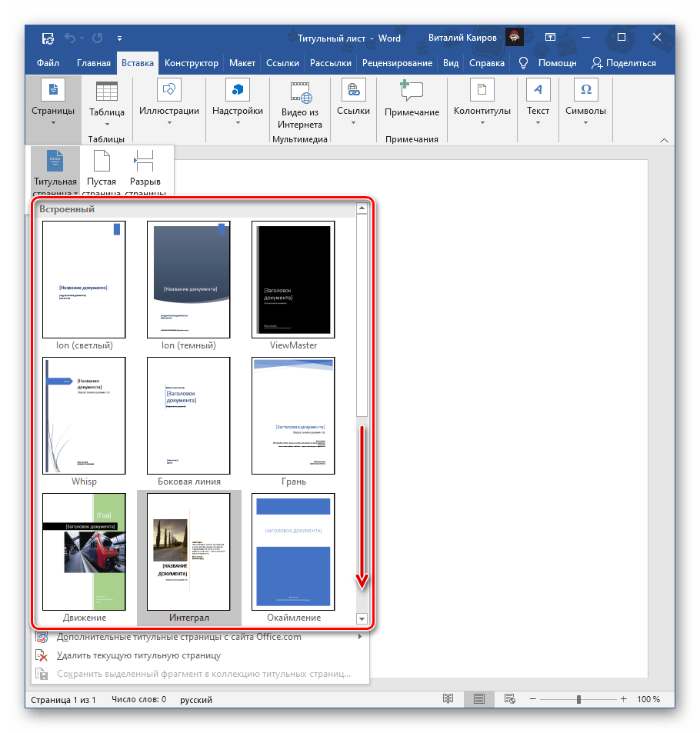
Task: Click the Поделиться share button
Action: coord(623,63)
